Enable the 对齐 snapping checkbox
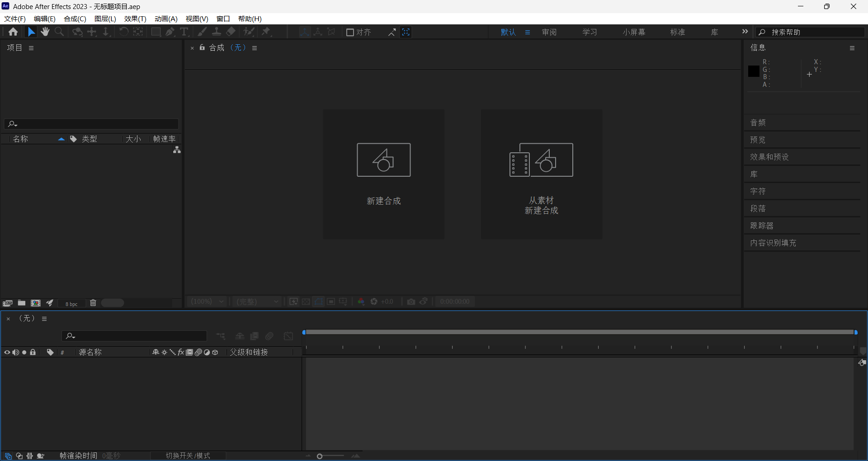This screenshot has height=461, width=868. point(350,32)
